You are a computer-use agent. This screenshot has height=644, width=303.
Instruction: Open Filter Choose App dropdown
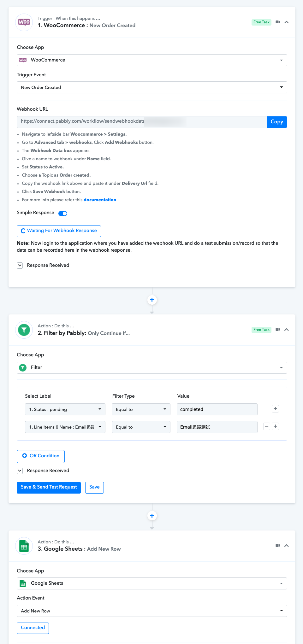152,368
